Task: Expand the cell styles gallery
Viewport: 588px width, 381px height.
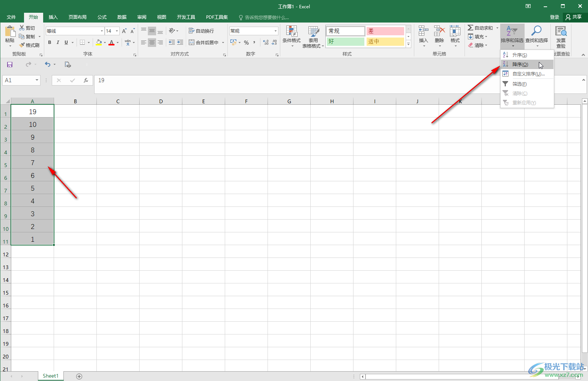Action: pyautogui.click(x=409, y=44)
